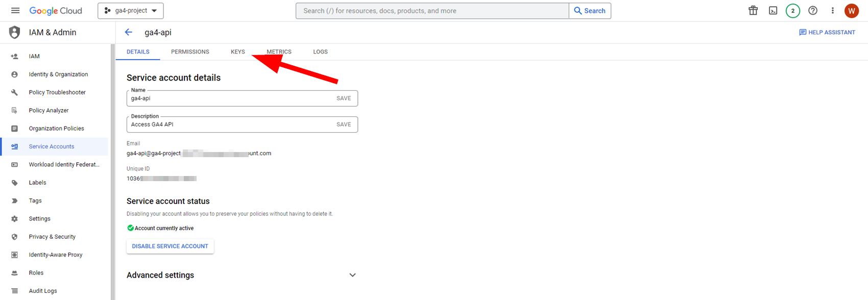Click the Search button
The width and height of the screenshot is (868, 300).
coord(590,11)
